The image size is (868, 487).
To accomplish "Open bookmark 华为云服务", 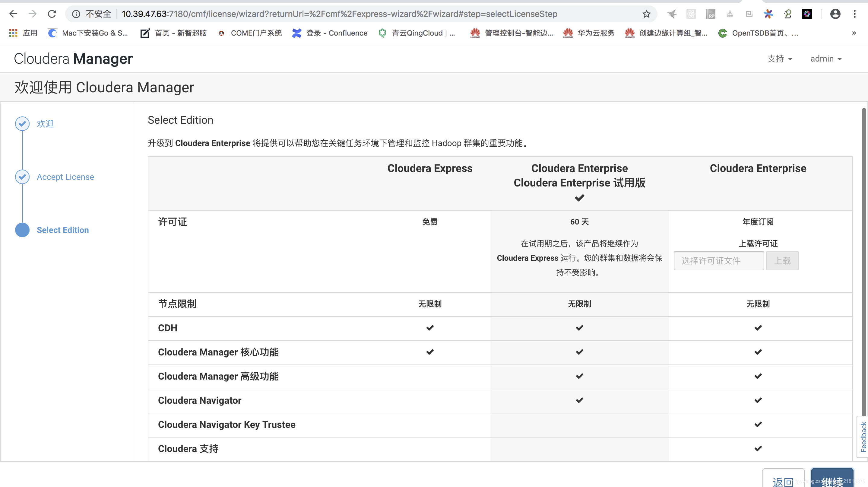I will 589,33.
